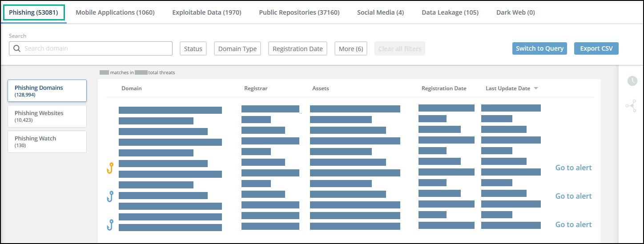The height and width of the screenshot is (244, 644).
Task: Click the Switch to Query button
Action: click(539, 48)
